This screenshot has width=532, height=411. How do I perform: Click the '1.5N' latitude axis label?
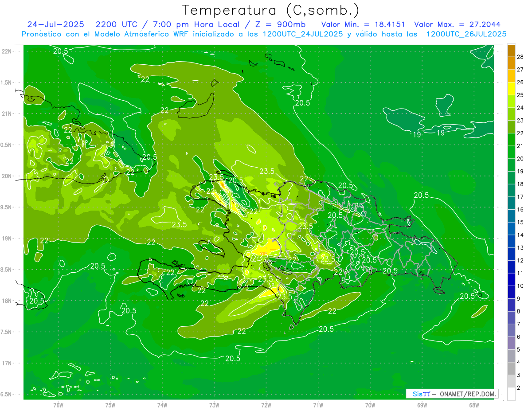point(7,82)
